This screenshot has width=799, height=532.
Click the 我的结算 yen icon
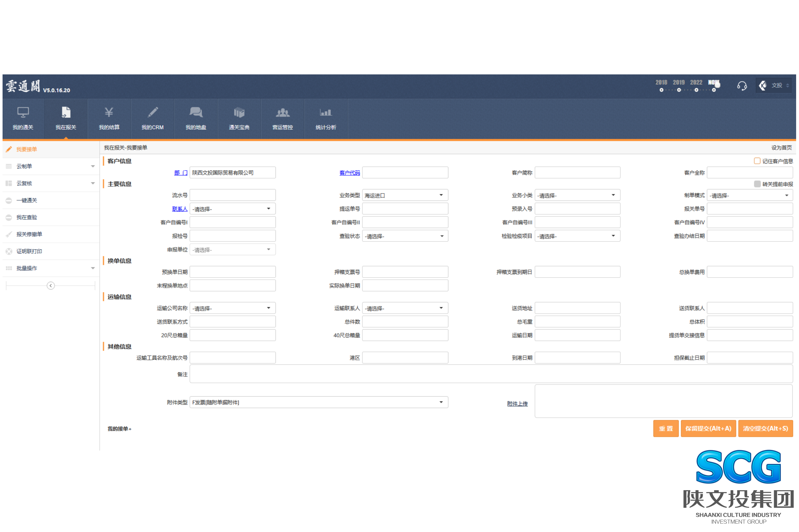[109, 112]
